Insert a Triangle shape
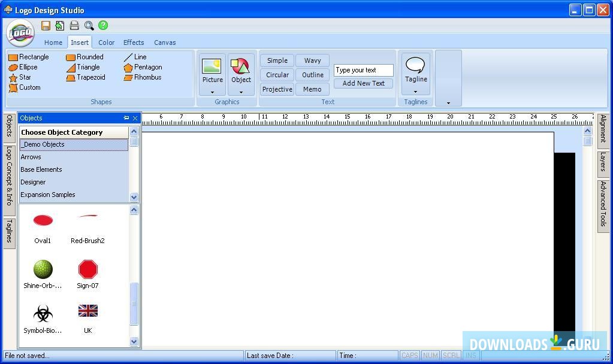This screenshot has height=364, width=613. (83, 67)
